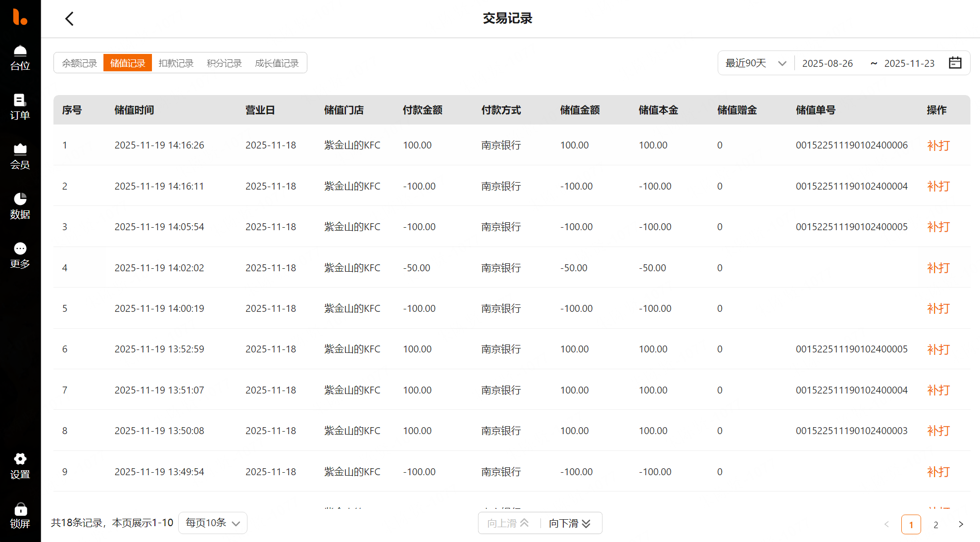
Task: Switch to the 余额记录 tab
Action: pyautogui.click(x=79, y=63)
